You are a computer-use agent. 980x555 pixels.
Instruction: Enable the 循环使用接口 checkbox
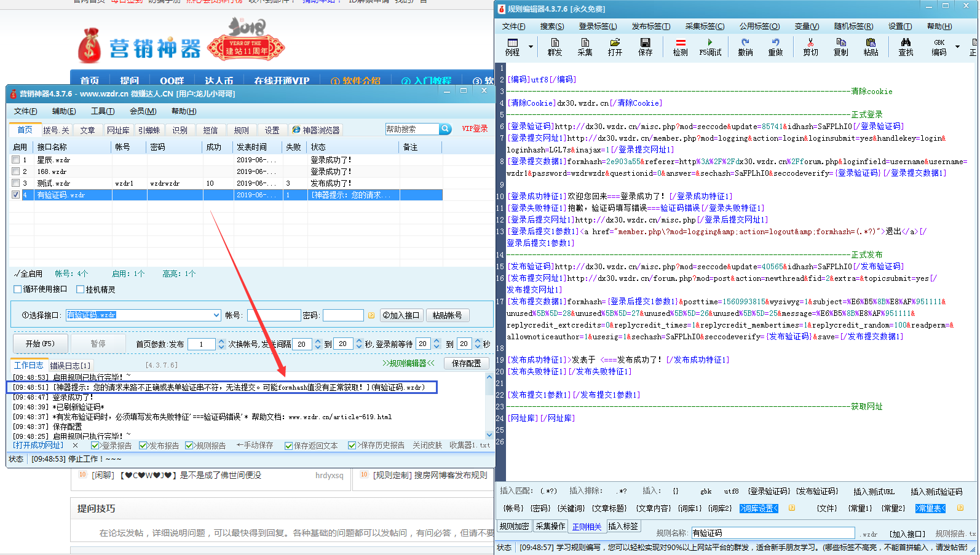click(x=18, y=289)
